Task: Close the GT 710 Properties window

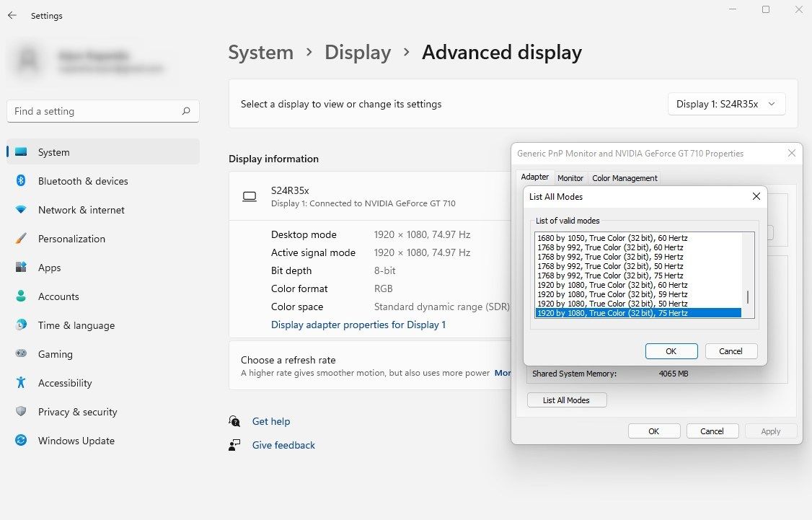Action: 791,154
